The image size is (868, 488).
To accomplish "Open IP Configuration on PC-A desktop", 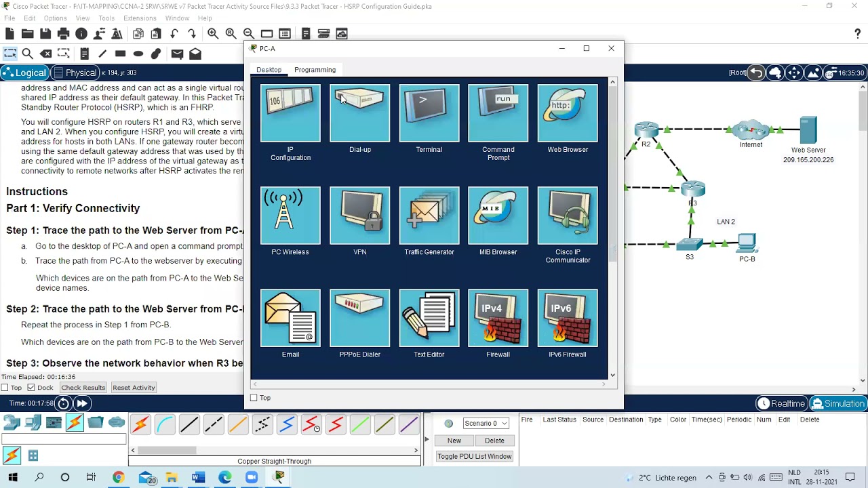I will 290,113.
